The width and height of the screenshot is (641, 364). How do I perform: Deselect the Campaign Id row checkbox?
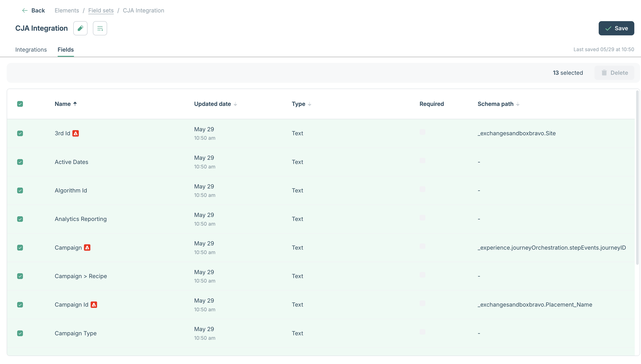tap(20, 305)
